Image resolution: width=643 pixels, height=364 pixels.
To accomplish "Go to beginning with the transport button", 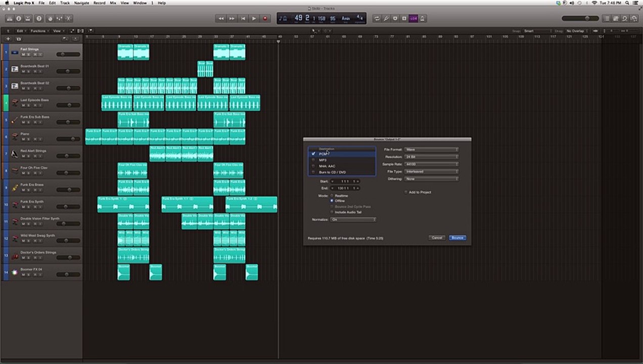I will point(243,19).
